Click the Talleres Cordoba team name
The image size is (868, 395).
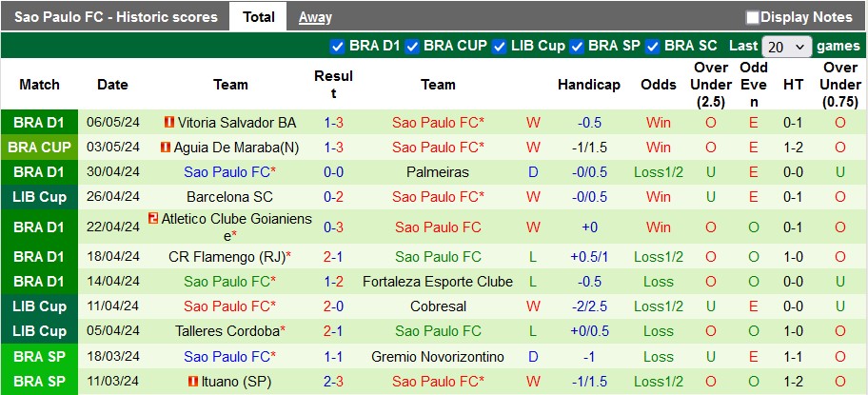pos(227,331)
